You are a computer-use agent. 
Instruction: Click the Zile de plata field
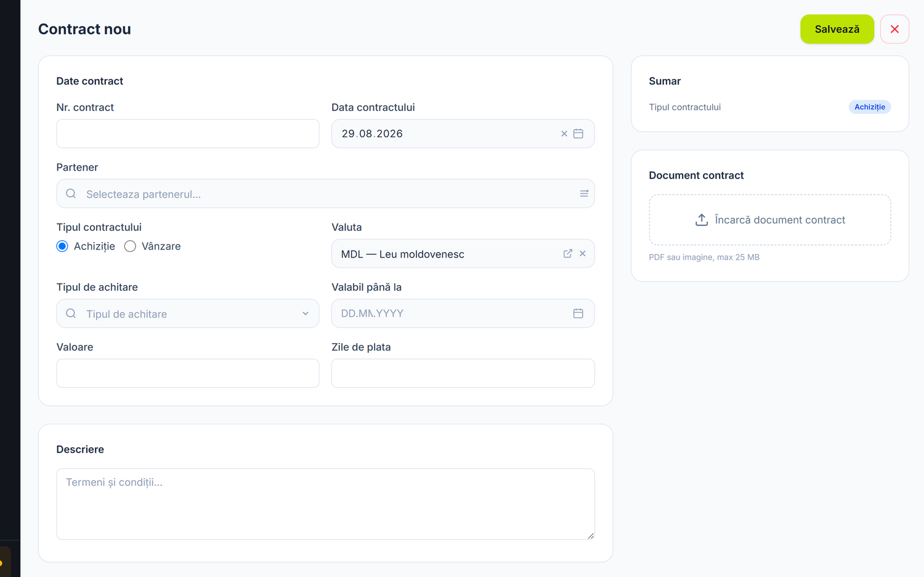[x=463, y=373]
